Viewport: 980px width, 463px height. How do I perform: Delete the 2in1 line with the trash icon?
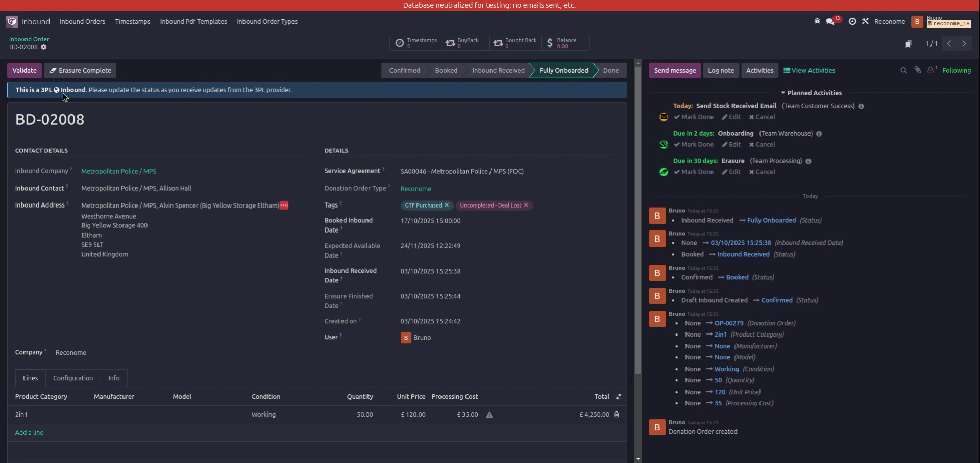(x=616, y=415)
